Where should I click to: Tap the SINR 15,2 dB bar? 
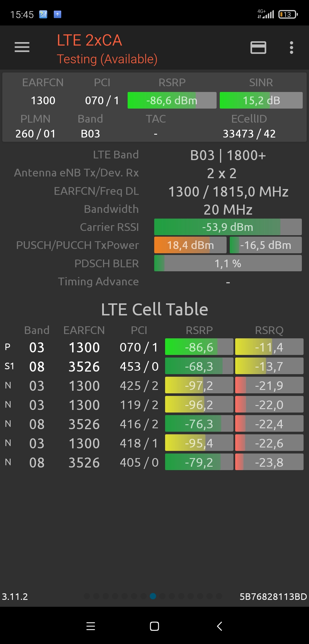click(261, 100)
